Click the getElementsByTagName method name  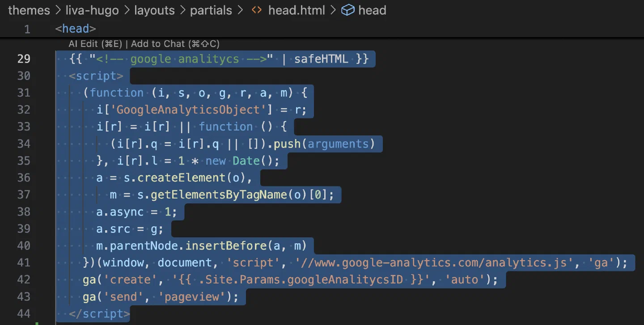pyautogui.click(x=219, y=194)
